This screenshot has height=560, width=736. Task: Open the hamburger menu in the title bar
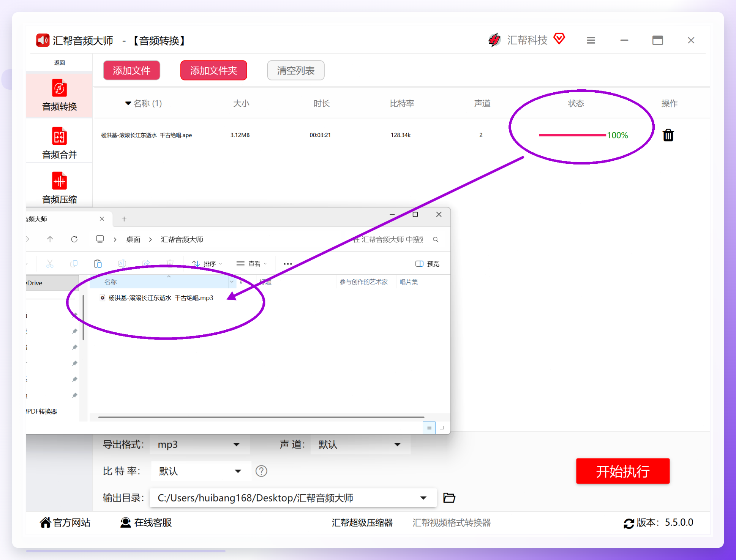pos(591,40)
